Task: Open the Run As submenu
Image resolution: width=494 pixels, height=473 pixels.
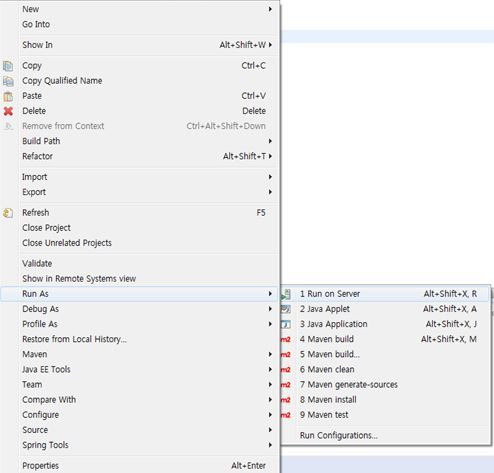Action: point(140,294)
